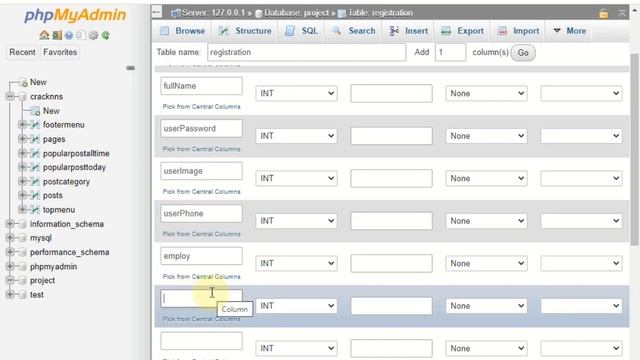Click the Add columns number field

(x=450, y=52)
